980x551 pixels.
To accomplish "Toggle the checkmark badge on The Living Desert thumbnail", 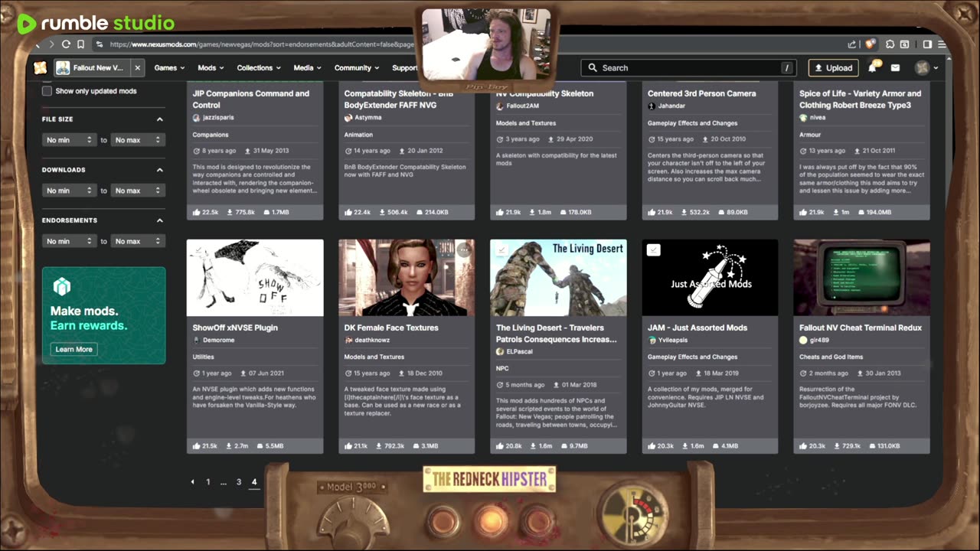I will point(501,250).
